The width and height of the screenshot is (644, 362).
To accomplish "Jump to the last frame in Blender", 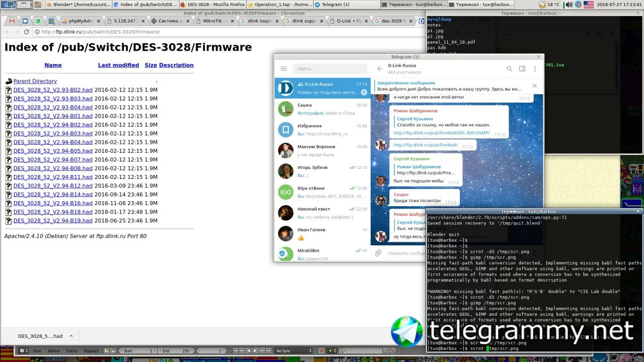I will coord(269,351).
